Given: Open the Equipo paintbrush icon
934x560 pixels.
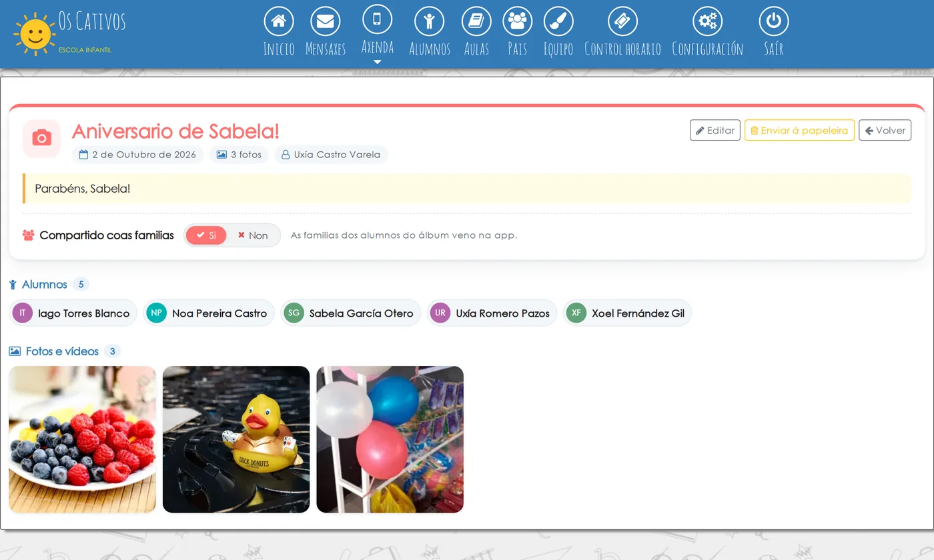Looking at the screenshot, I should coord(558,21).
